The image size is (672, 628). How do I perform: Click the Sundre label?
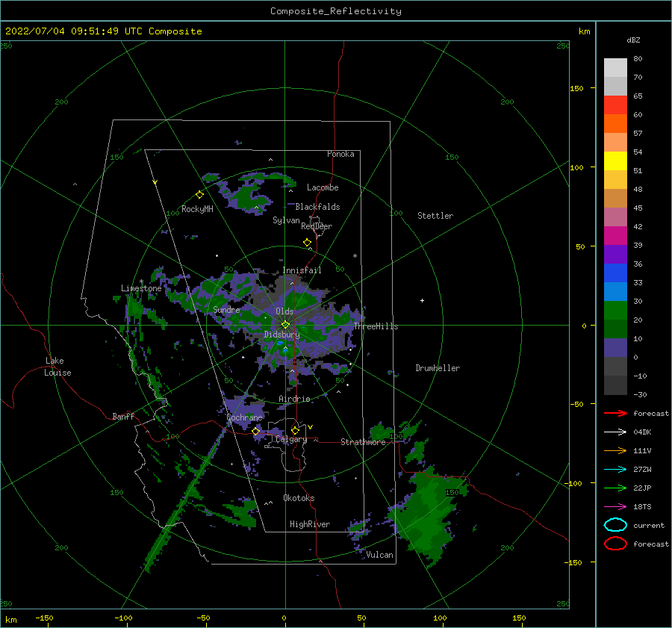tap(226, 309)
